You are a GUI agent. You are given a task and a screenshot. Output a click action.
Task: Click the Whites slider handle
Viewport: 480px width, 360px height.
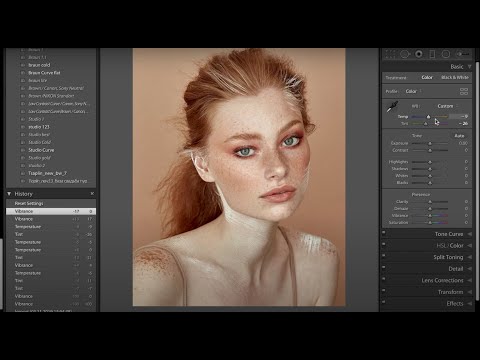pos(430,176)
